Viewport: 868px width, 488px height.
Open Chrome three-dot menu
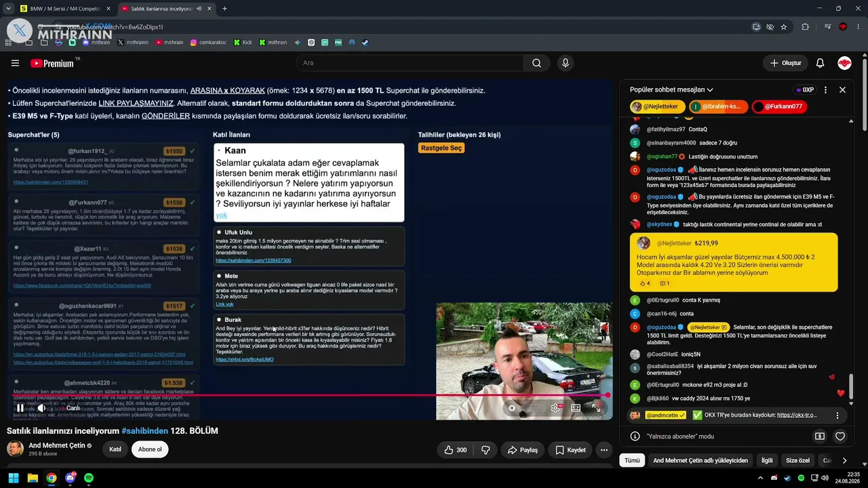(859, 27)
